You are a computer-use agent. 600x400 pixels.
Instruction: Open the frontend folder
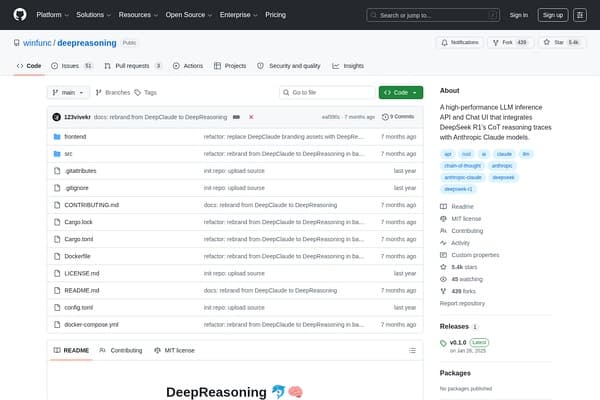(x=75, y=137)
